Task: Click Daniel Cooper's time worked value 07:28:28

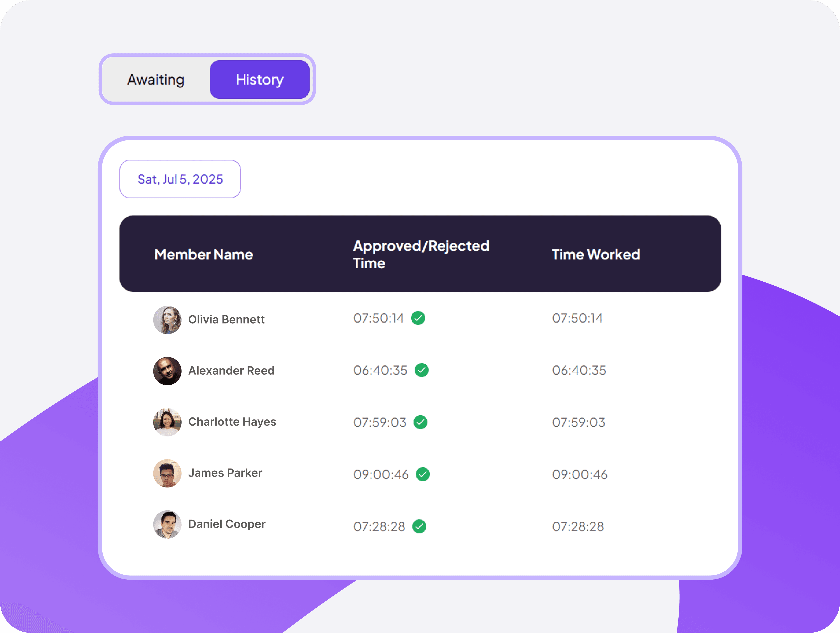Action: pos(577,526)
